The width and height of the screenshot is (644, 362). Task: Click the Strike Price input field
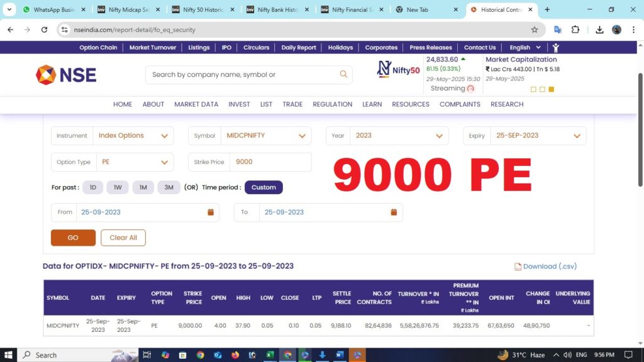click(270, 162)
